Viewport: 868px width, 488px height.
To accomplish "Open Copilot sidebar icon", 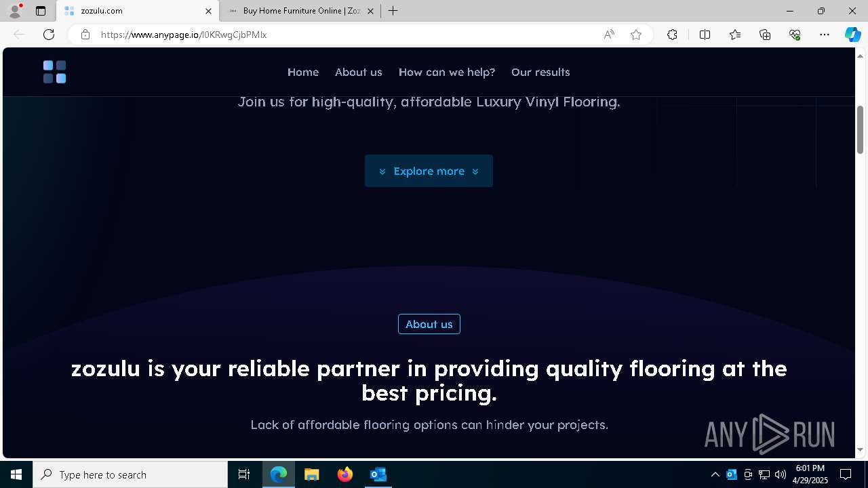I will pos(852,35).
